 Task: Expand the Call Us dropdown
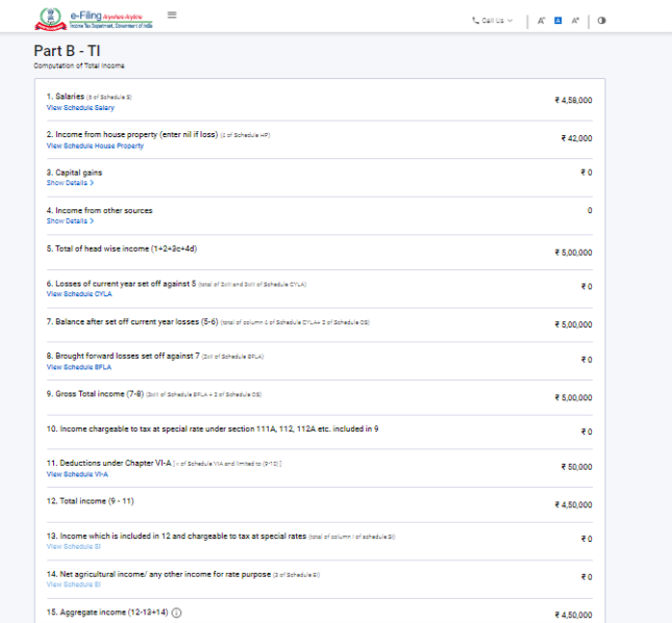[x=493, y=19]
